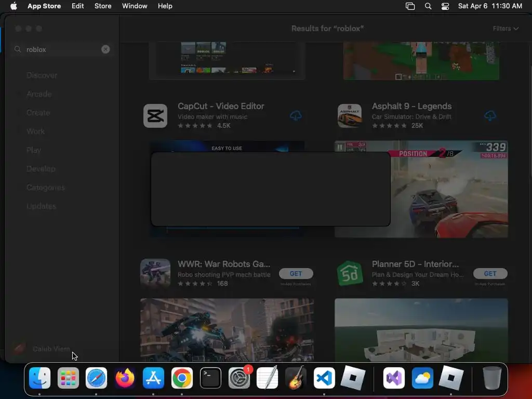532x399 pixels.
Task: Launch Google Chrome from the dock
Action: click(x=182, y=378)
